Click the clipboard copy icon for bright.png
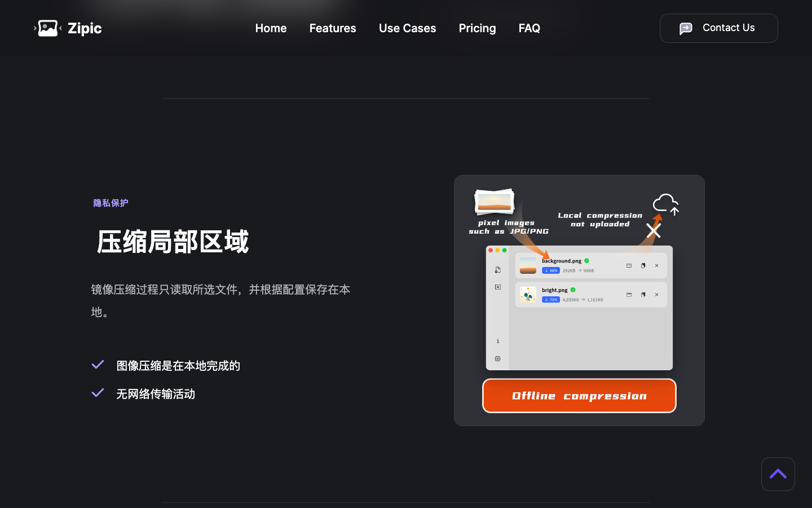 click(x=643, y=295)
